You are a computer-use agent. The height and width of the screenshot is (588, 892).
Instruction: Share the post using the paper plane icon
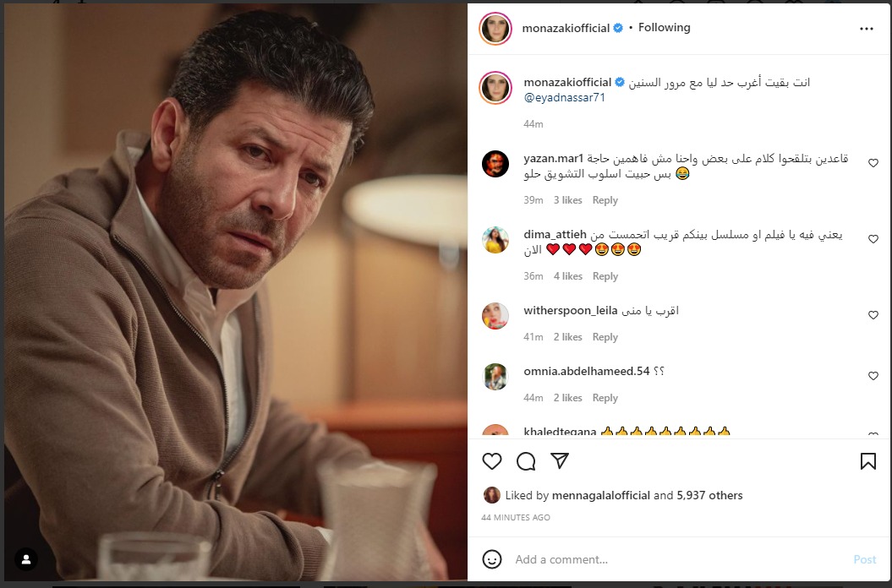point(560,460)
